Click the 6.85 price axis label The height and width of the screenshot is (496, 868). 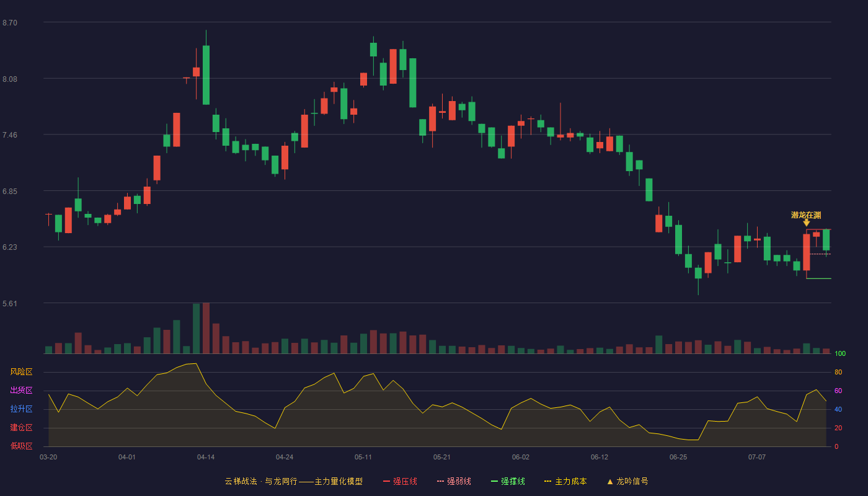tap(10, 192)
